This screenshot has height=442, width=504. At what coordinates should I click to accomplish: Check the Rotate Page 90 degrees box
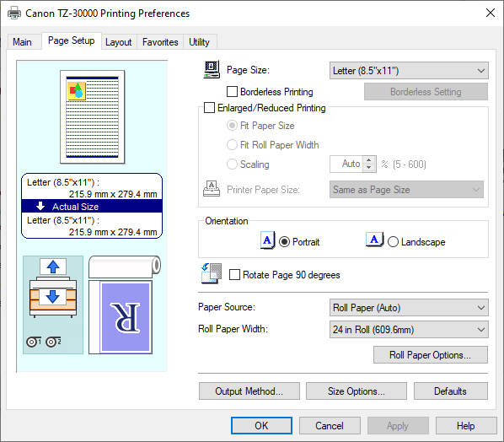coord(234,275)
